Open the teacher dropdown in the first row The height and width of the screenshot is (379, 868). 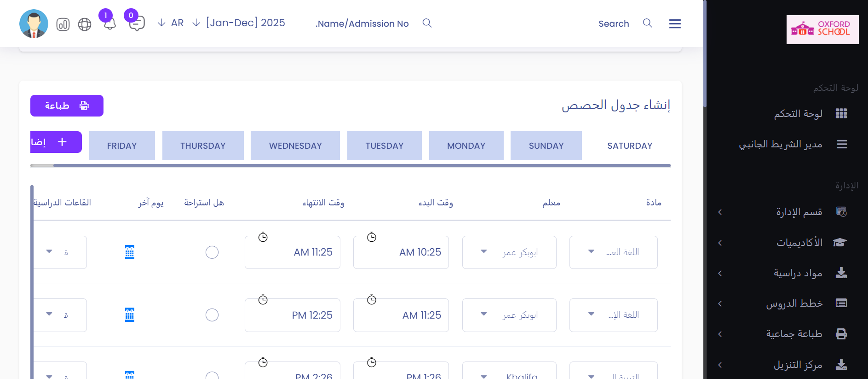509,252
